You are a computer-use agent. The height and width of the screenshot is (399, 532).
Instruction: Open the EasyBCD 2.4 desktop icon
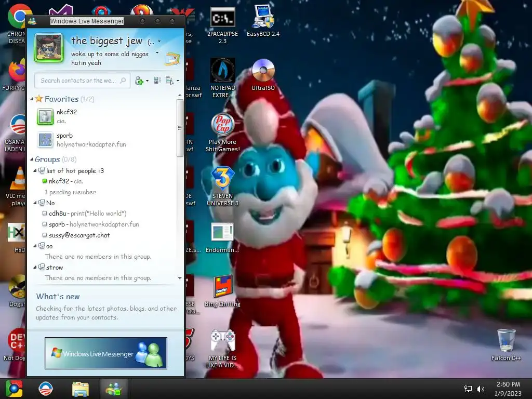pyautogui.click(x=263, y=21)
